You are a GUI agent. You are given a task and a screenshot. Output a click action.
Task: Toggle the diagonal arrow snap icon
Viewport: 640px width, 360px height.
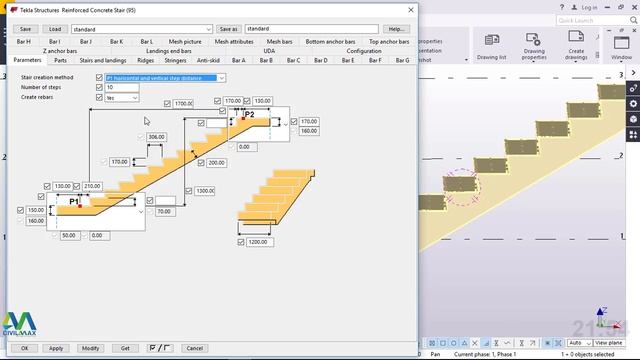(532, 343)
